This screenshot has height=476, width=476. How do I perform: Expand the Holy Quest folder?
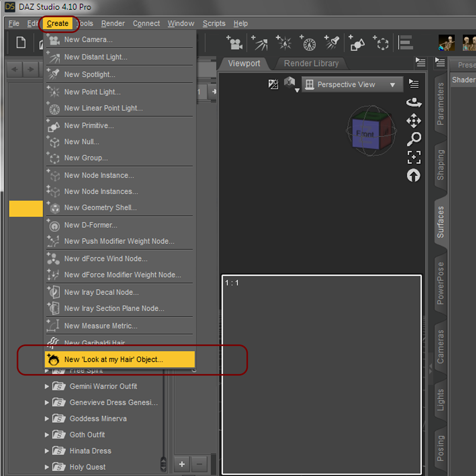(x=46, y=467)
